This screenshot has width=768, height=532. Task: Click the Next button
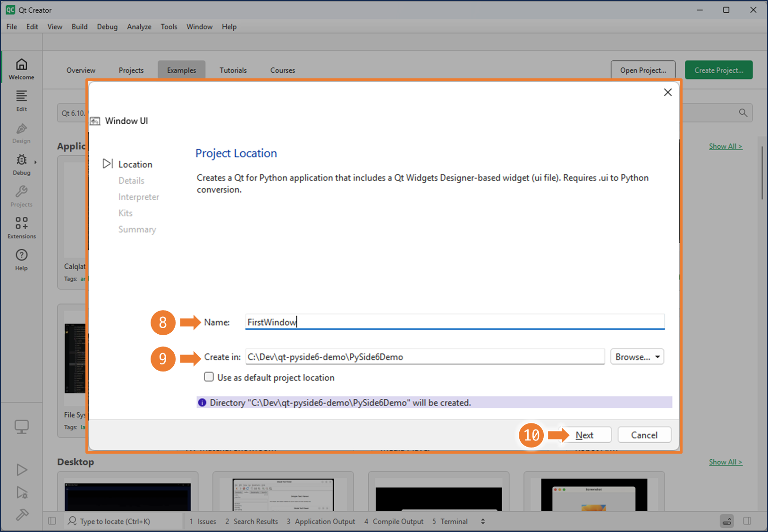coord(584,435)
